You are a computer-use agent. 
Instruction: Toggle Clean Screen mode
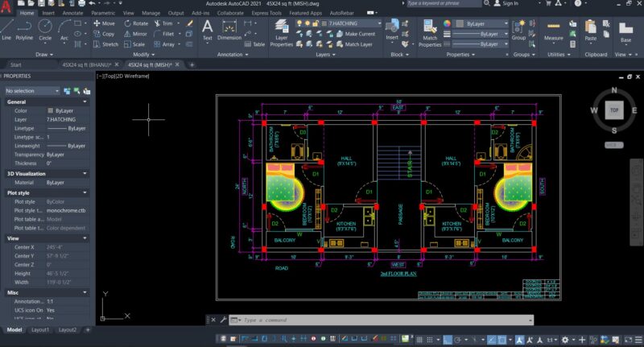coord(628,340)
